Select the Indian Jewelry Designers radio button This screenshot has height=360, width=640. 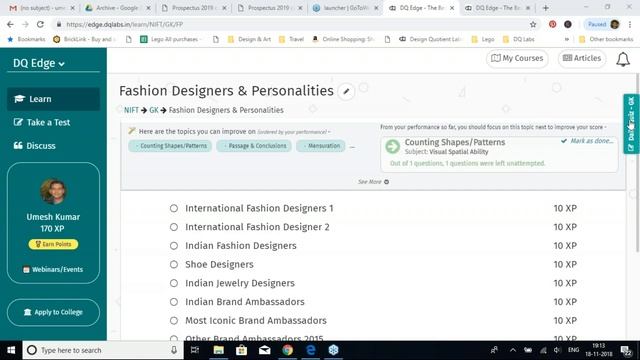174,283
